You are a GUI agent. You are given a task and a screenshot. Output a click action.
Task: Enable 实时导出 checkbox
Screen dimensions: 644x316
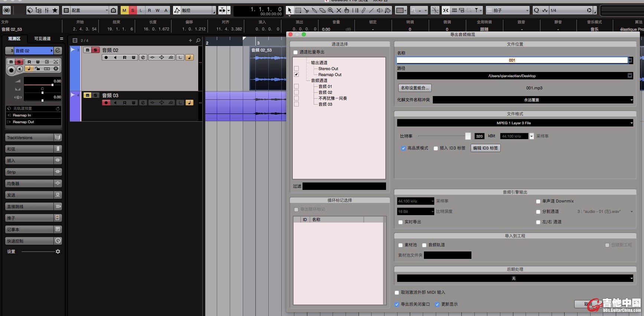point(400,222)
